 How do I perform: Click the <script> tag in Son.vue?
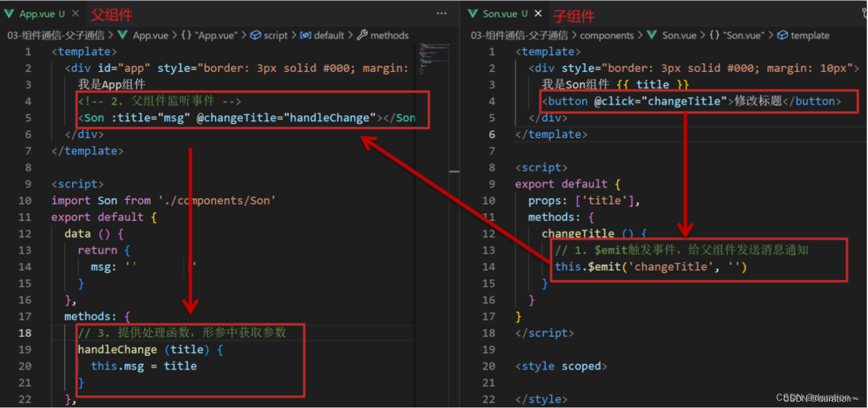coord(542,168)
